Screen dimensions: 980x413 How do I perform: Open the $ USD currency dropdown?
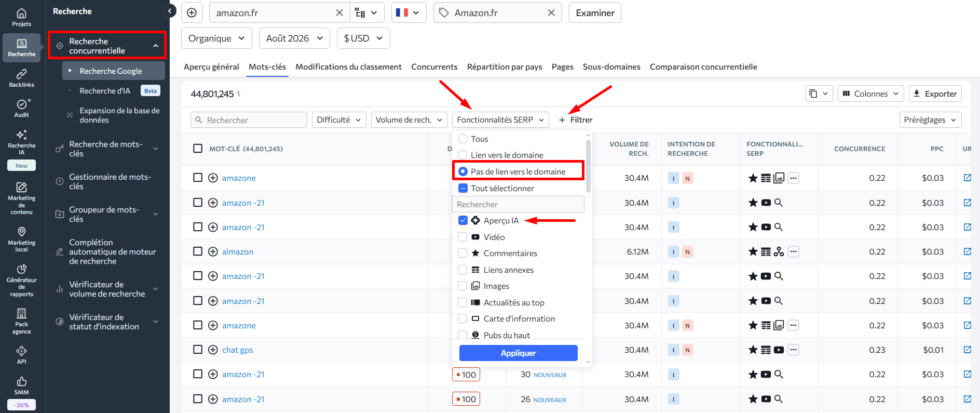click(363, 38)
